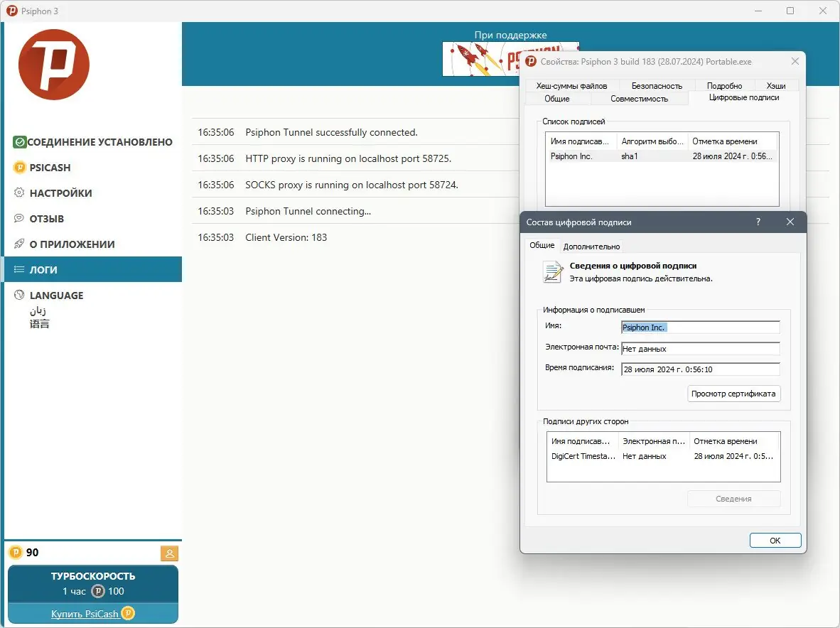Switch to Хэши tab
The width and height of the screenshot is (840, 628).
point(776,86)
